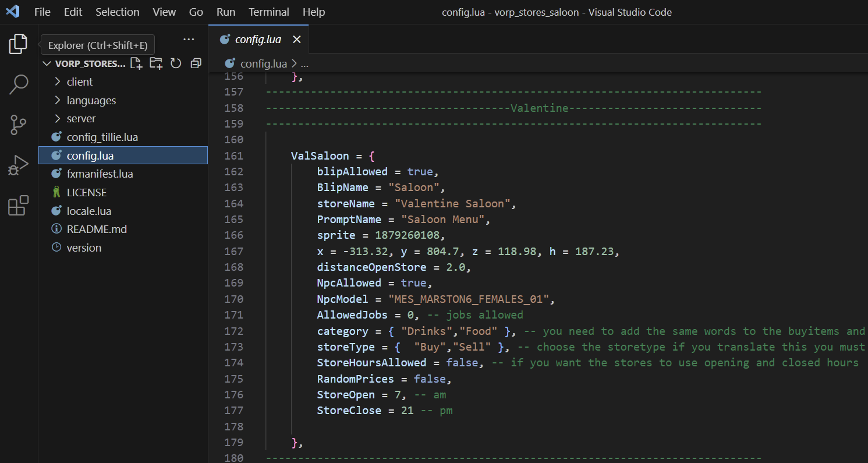Screen dimensions: 868x463
Task: Create a new folder in explorer
Action: (x=156, y=63)
